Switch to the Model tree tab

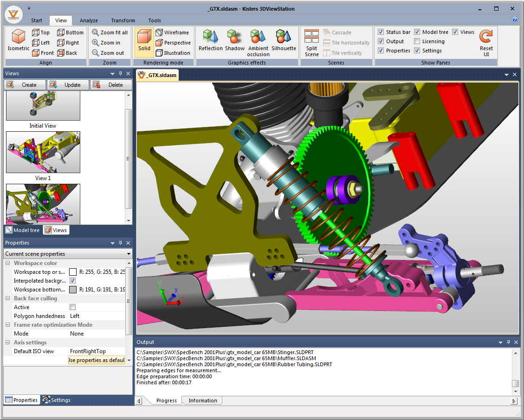point(22,230)
